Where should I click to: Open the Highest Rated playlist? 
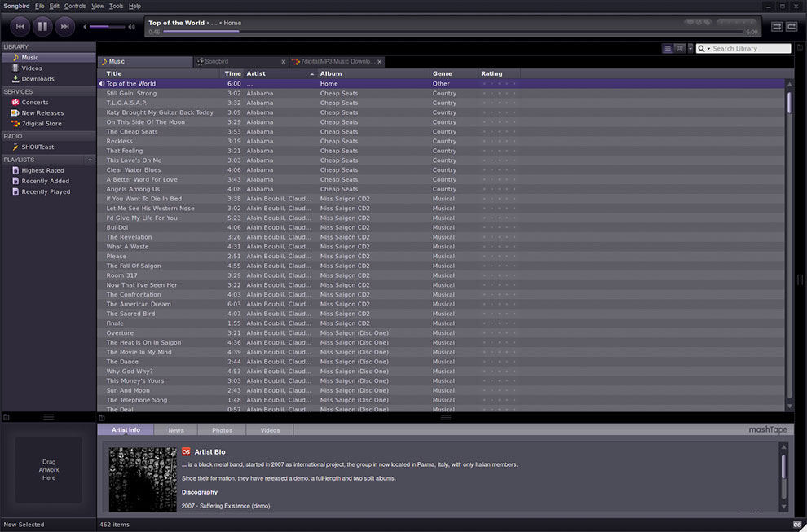[x=48, y=170]
